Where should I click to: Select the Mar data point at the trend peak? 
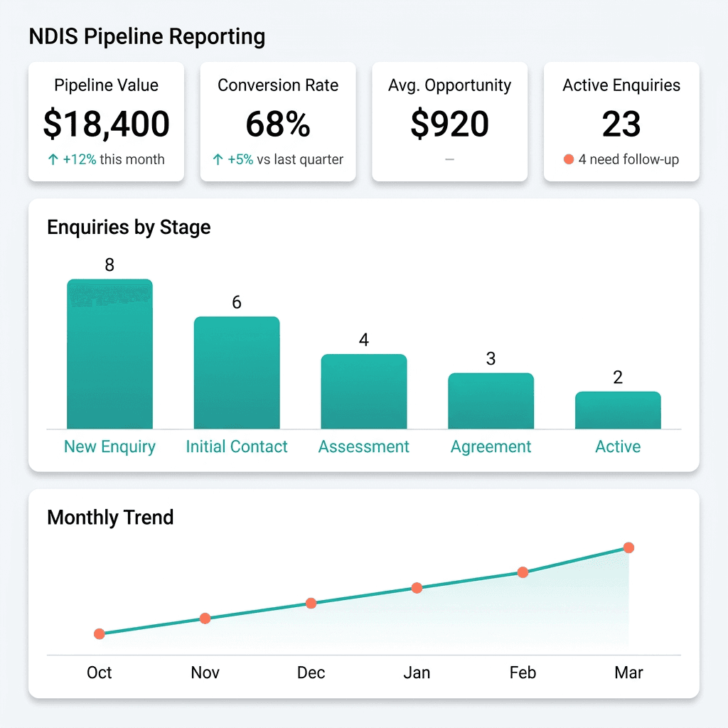628,547
